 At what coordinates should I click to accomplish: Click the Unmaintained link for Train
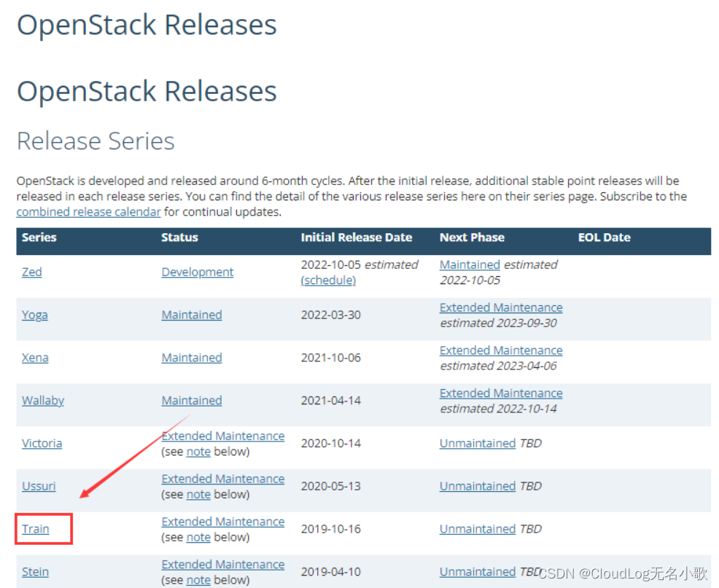pos(477,529)
